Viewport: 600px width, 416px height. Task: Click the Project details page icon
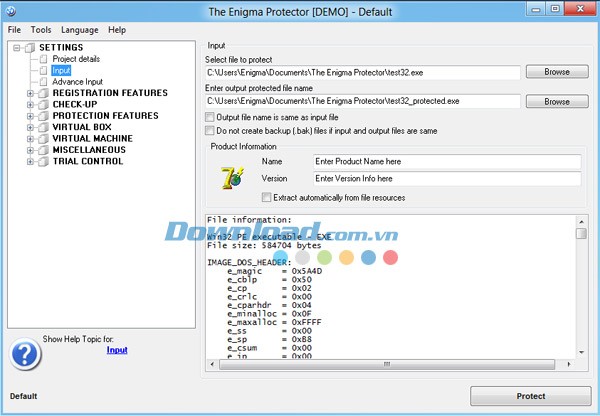click(44, 59)
